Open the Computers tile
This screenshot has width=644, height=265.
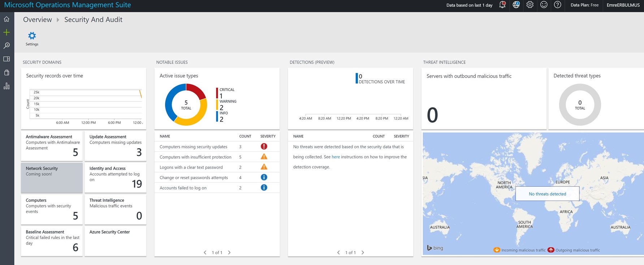coord(52,210)
